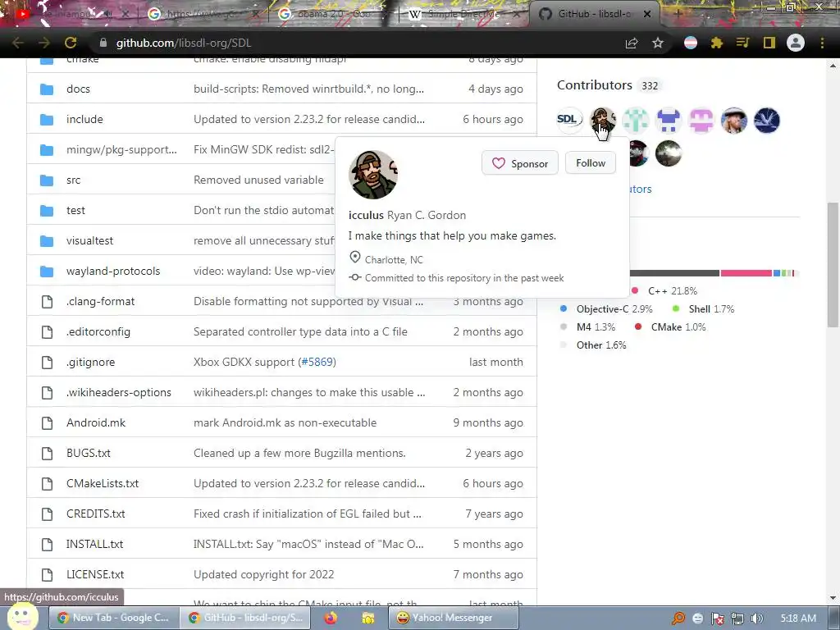The width and height of the screenshot is (840, 630).
Task: Open the src folder
Action: [73, 180]
